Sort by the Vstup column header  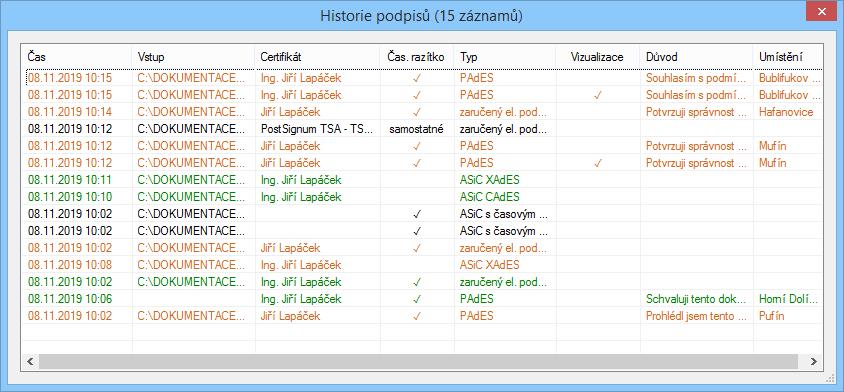point(193,57)
